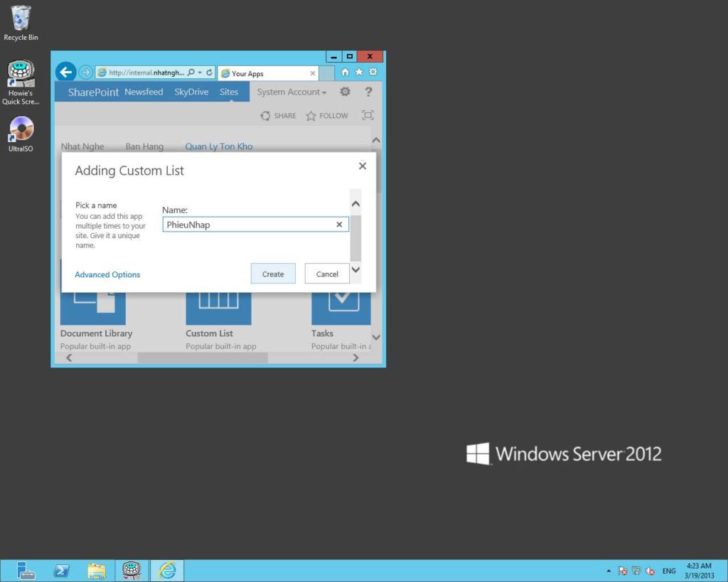Click the browser forward arrow
The height and width of the screenshot is (582, 728).
tap(85, 72)
